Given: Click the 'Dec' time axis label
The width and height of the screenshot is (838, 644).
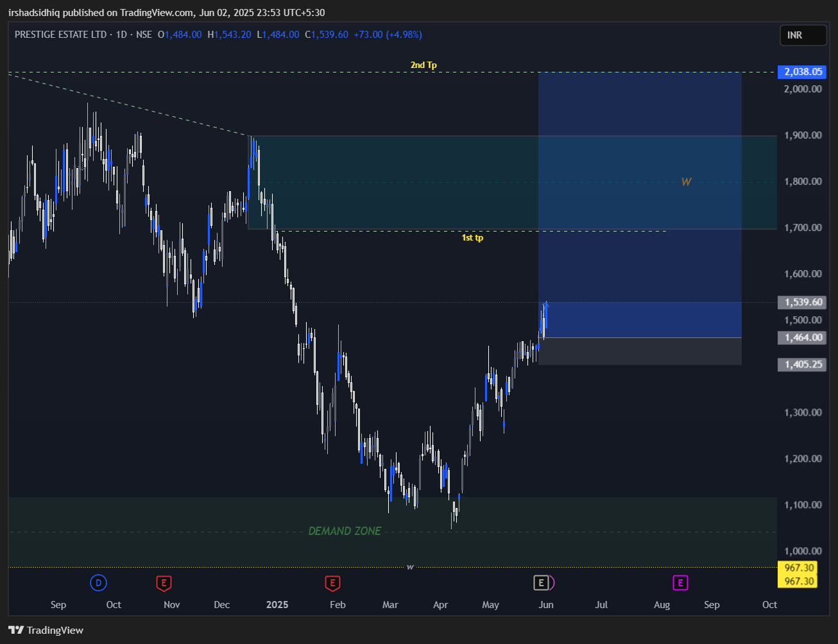Looking at the screenshot, I should pos(222,605).
